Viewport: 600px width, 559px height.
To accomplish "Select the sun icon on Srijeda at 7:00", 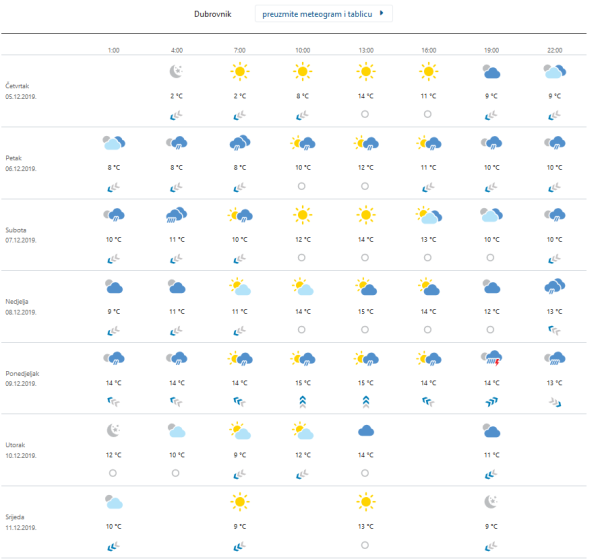I will point(239,502).
